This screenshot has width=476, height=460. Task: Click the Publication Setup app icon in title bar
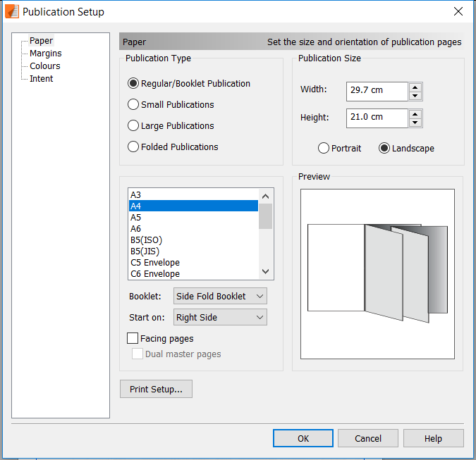tap(12, 11)
